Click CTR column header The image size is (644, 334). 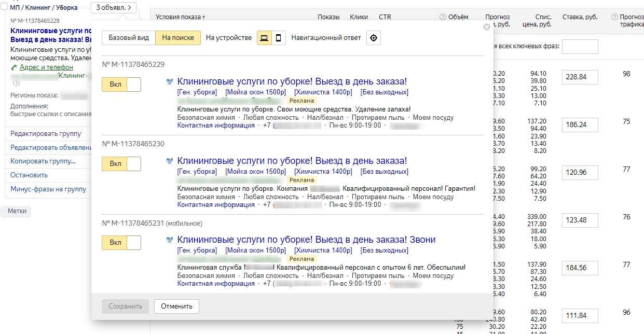[385, 17]
